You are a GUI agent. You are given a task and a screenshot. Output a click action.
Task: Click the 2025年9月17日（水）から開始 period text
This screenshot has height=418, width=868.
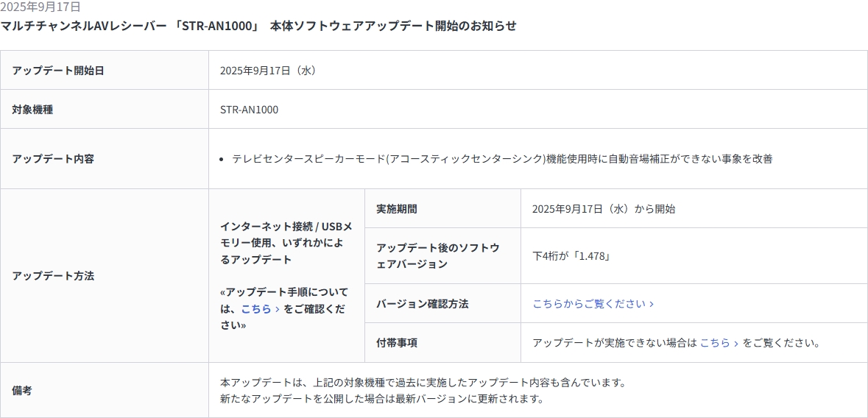604,209
